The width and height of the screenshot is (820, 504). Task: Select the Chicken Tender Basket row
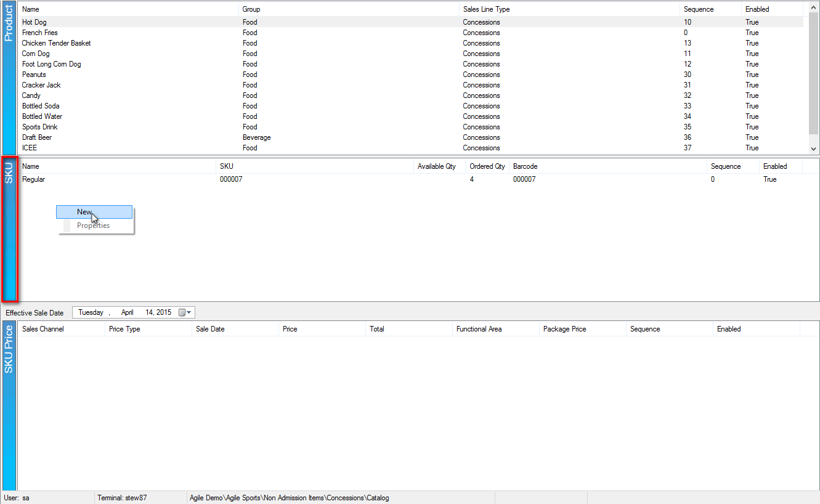[410, 43]
